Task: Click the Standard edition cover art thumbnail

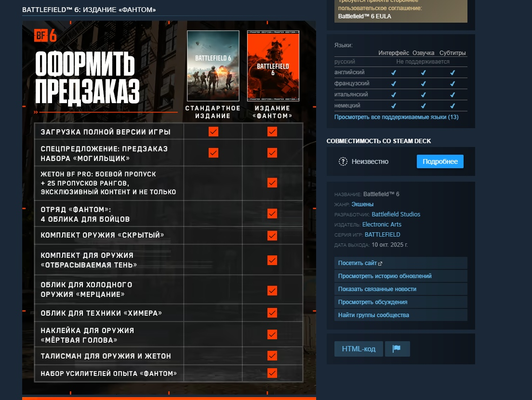Action: 213,66
